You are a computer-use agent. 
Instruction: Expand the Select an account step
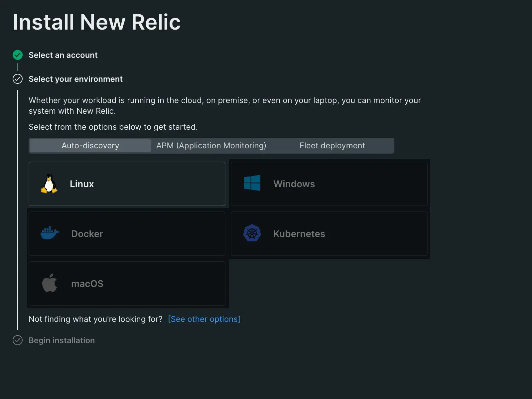tap(63, 55)
